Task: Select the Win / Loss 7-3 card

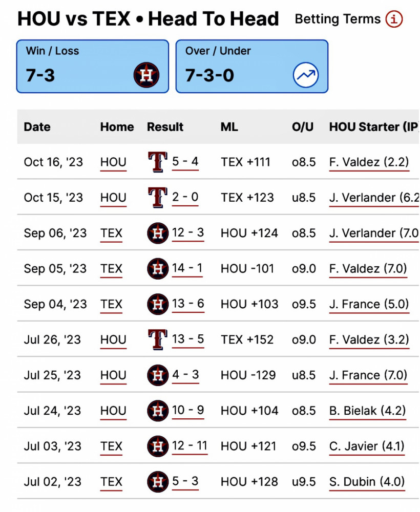Action: click(x=93, y=66)
